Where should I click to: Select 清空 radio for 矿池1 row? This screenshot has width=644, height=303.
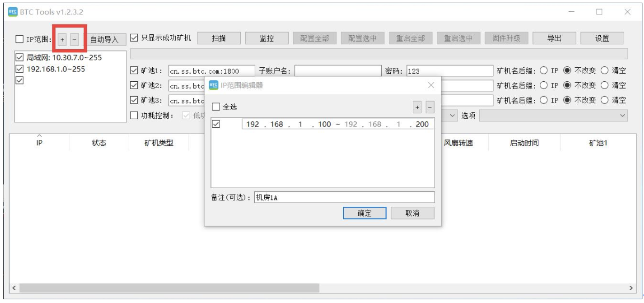604,71
